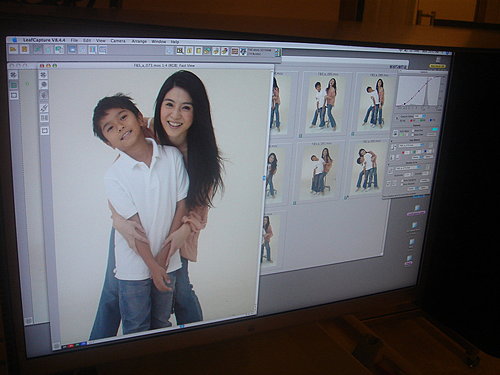This screenshot has width=500, height=375.
Task: Collapse the Gray Balance section disclosure triangle
Action: pyautogui.click(x=391, y=141)
